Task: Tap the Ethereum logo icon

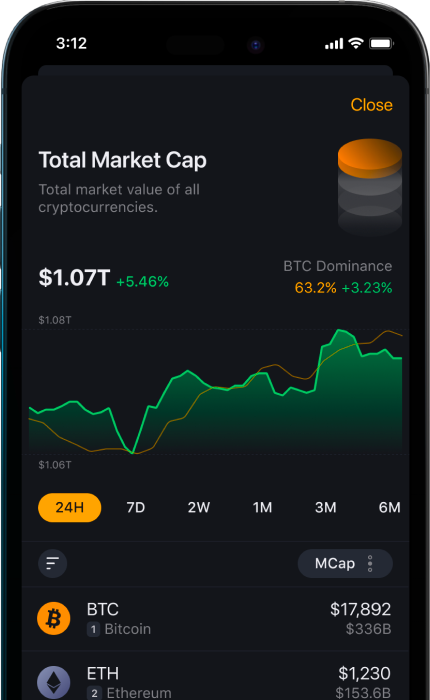Action: [54, 683]
